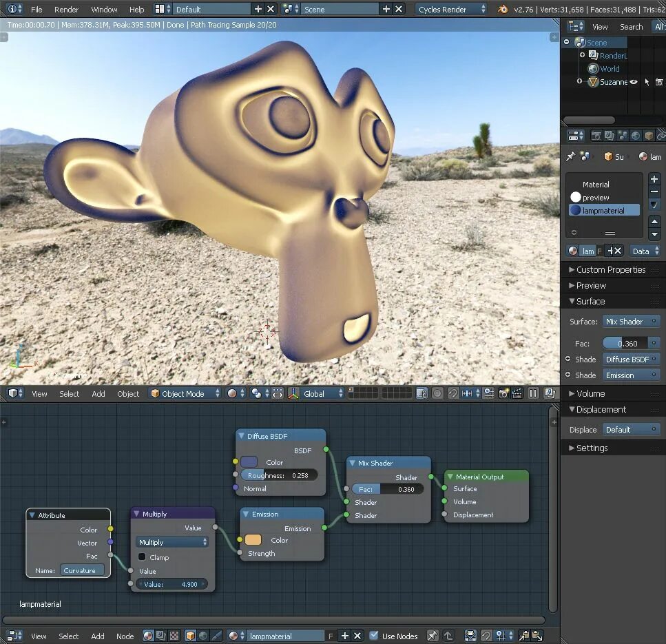666x644 pixels.
Task: Toggle Clamp checkbox in Multiply node
Action: click(142, 557)
